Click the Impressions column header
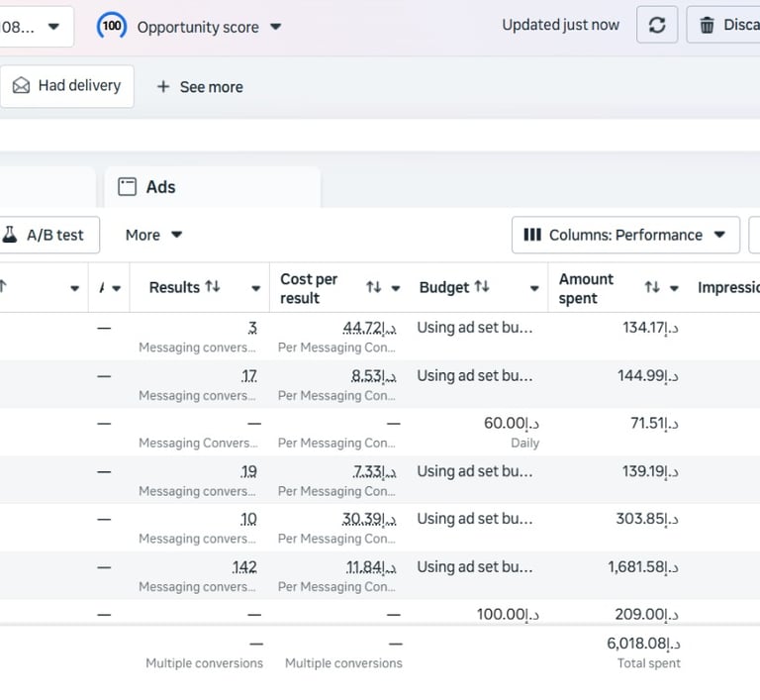The image size is (760, 700). click(727, 287)
